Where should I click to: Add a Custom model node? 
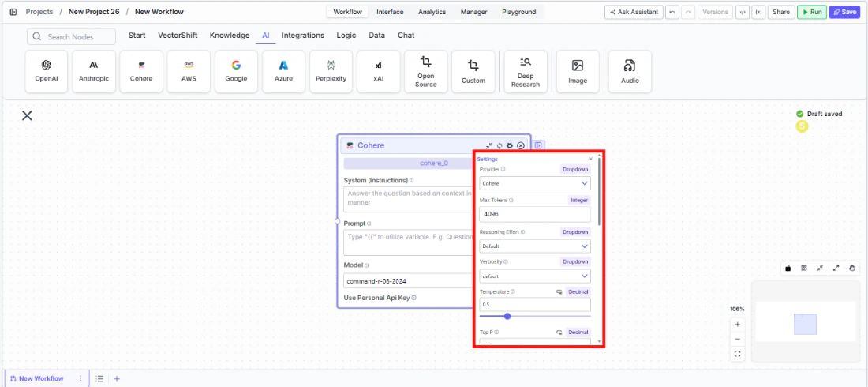pyautogui.click(x=473, y=72)
